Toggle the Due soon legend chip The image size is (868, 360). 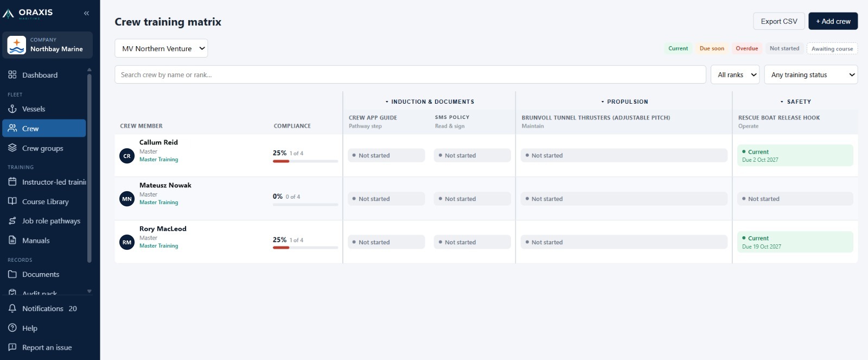coord(712,48)
